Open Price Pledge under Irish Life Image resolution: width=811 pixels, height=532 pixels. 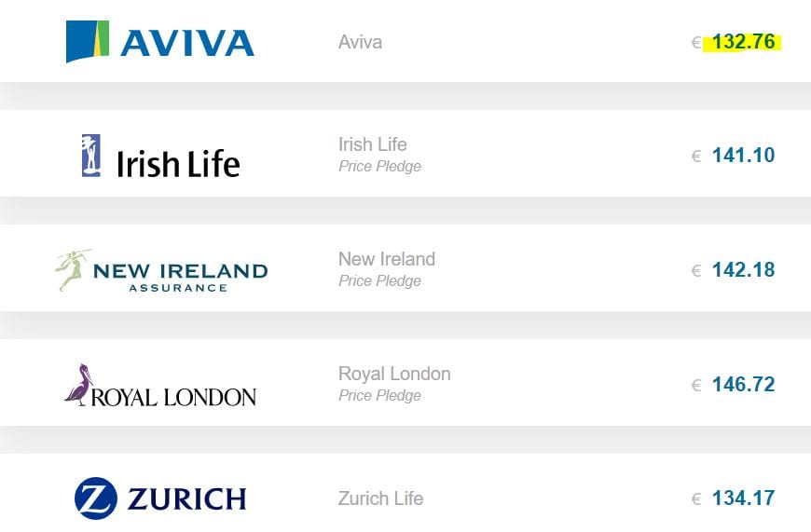(379, 167)
